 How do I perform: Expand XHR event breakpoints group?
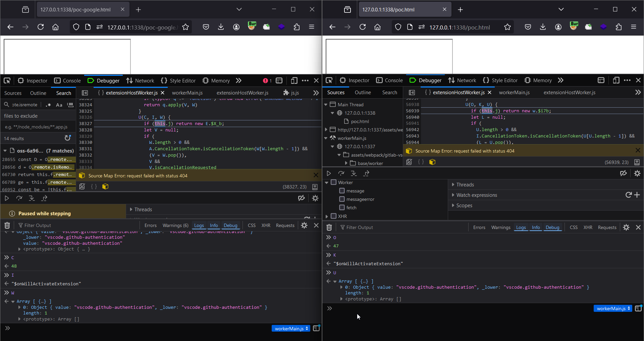pyautogui.click(x=326, y=216)
